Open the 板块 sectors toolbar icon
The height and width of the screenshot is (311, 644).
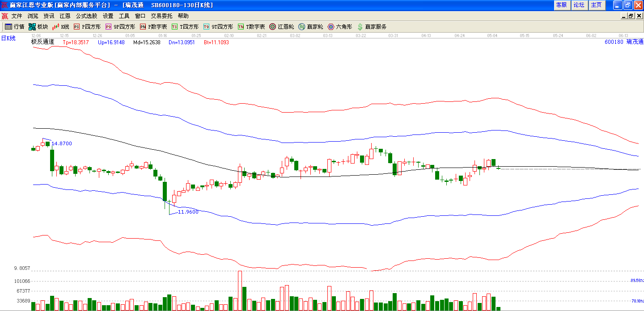click(x=38, y=27)
